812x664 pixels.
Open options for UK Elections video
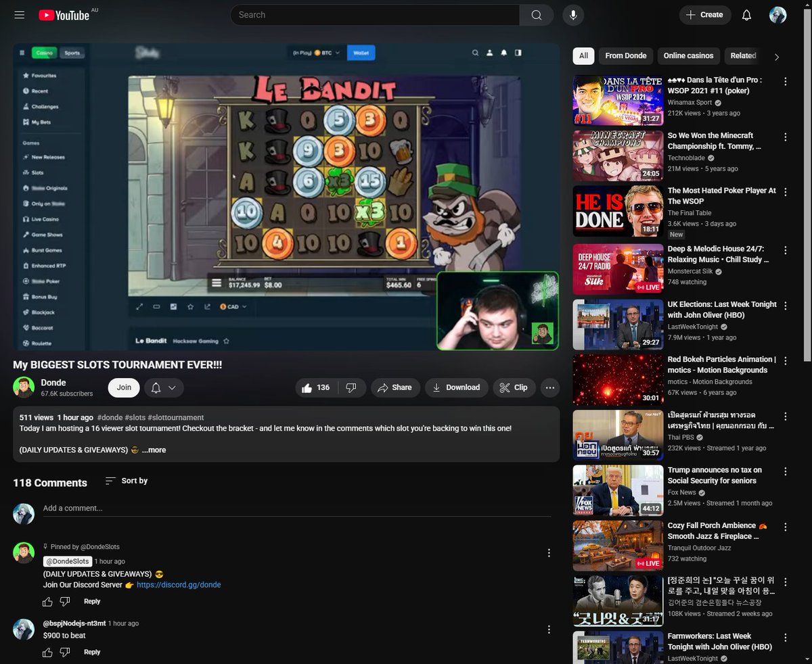pyautogui.click(x=785, y=306)
